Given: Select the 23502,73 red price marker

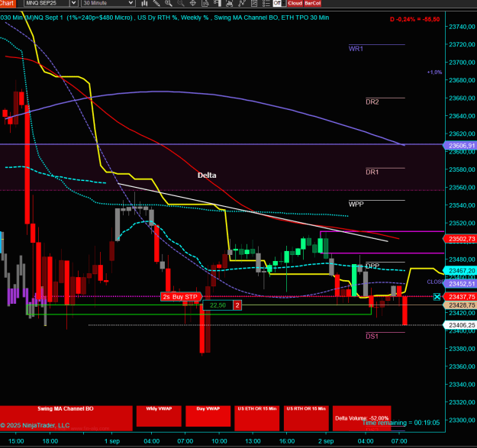Looking at the screenshot, I should [460, 239].
